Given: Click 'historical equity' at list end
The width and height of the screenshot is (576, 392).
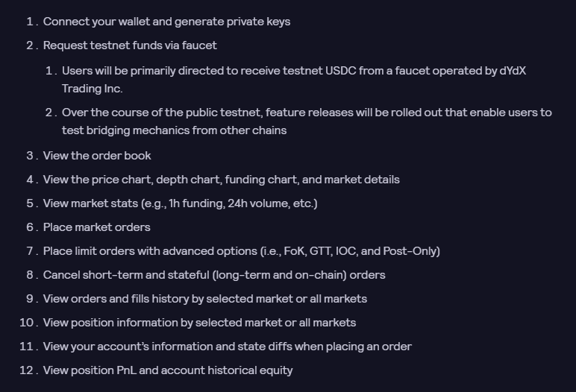Looking at the screenshot, I should pyautogui.click(x=250, y=370).
